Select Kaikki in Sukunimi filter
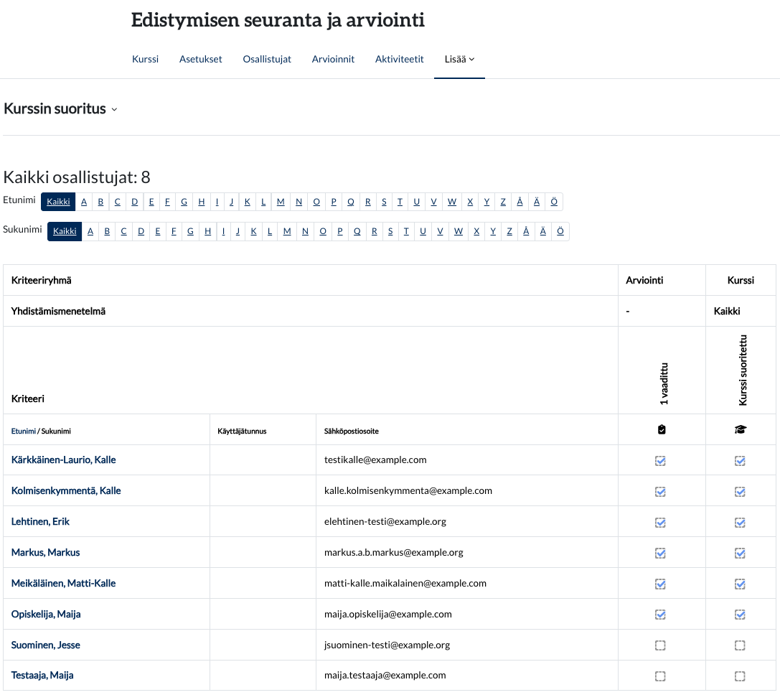 coord(65,231)
